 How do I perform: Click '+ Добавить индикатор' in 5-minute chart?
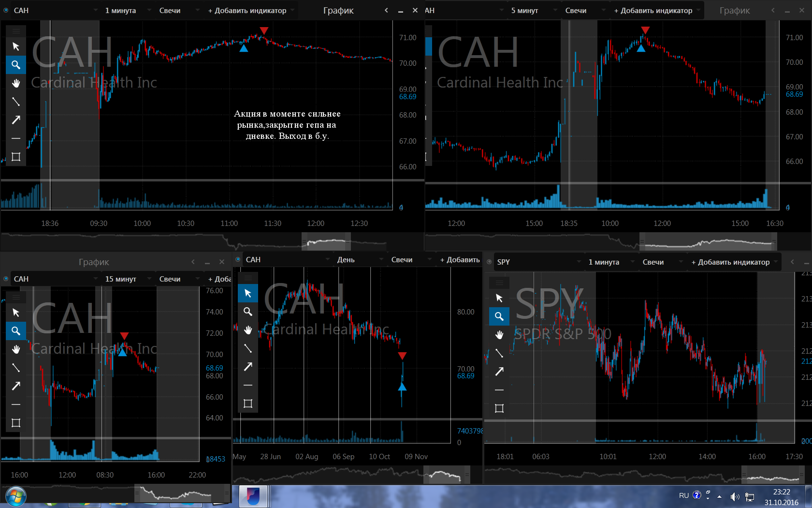656,10
